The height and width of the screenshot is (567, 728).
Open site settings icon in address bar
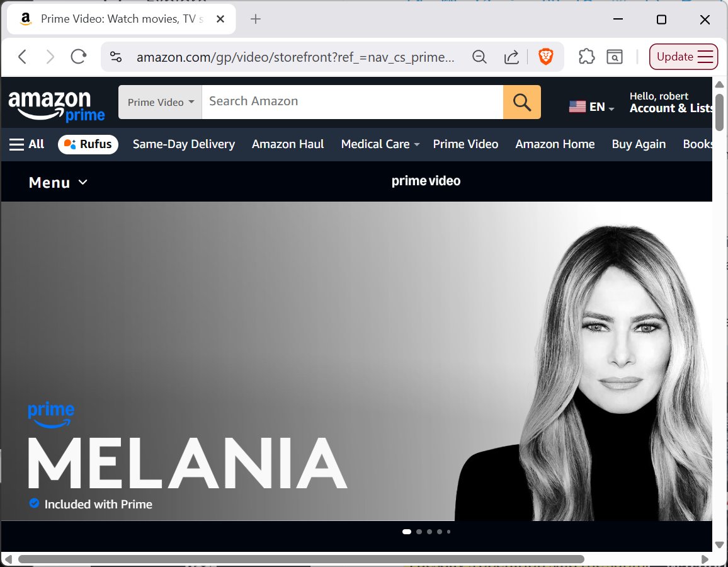pyautogui.click(x=116, y=57)
